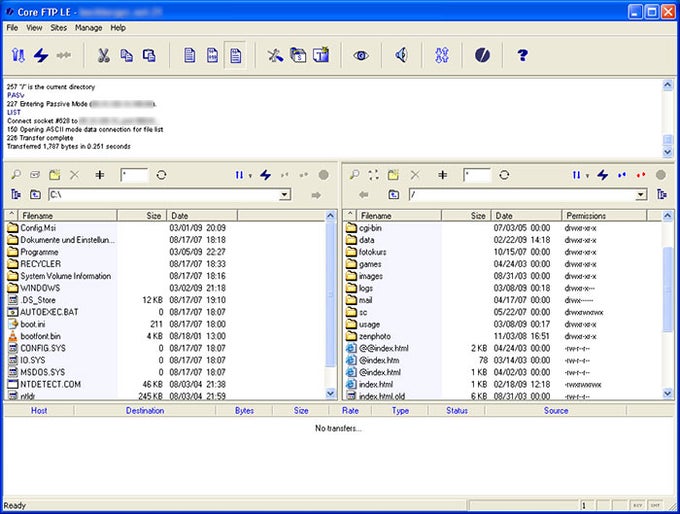Open help with question mark icon
Screen dimensions: 680x514
tap(523, 56)
